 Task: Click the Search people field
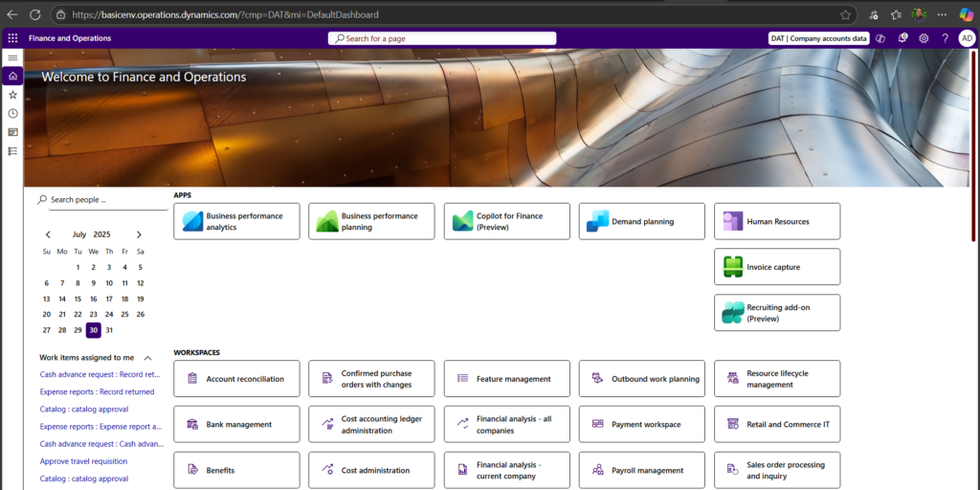click(103, 200)
